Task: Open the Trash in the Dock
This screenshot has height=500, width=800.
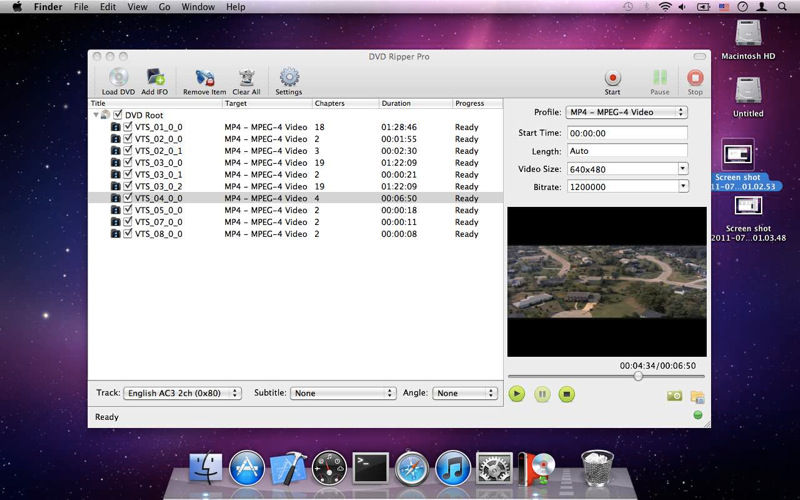Action: coord(597,467)
